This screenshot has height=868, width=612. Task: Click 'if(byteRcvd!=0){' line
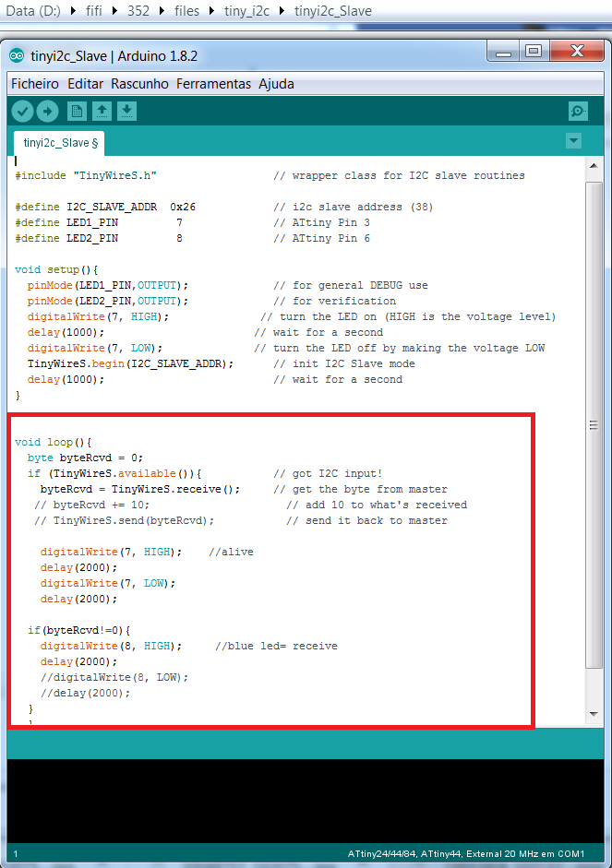click(x=79, y=630)
